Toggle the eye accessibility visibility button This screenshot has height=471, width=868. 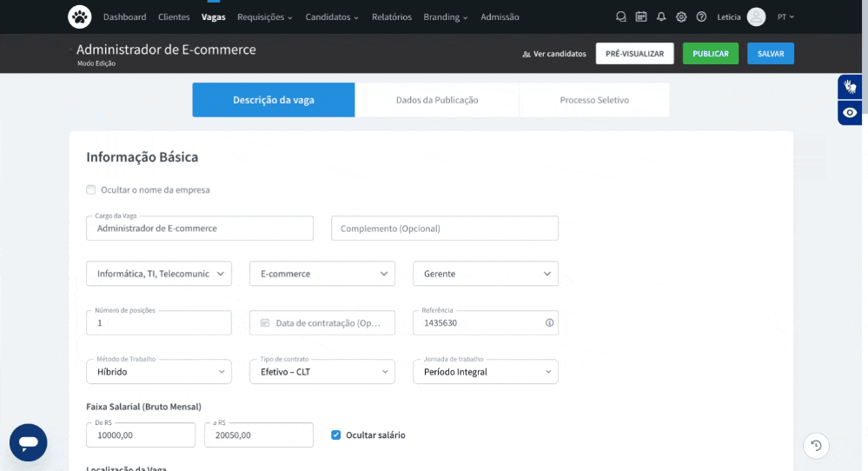(x=850, y=113)
